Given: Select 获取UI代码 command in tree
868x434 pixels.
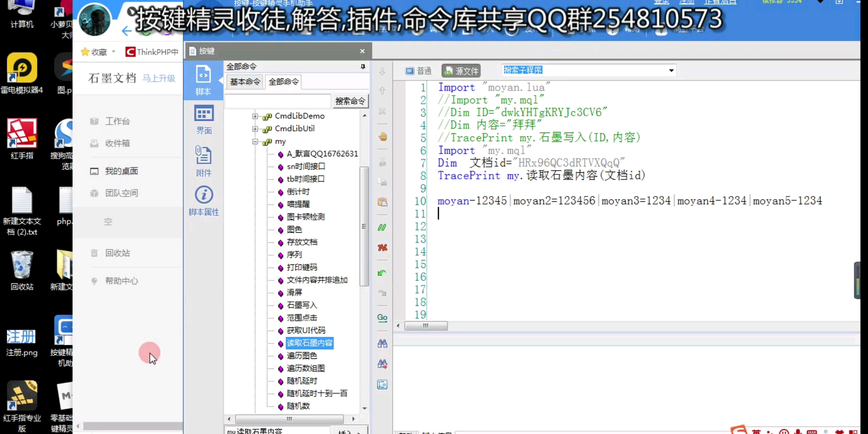Looking at the screenshot, I should 306,331.
